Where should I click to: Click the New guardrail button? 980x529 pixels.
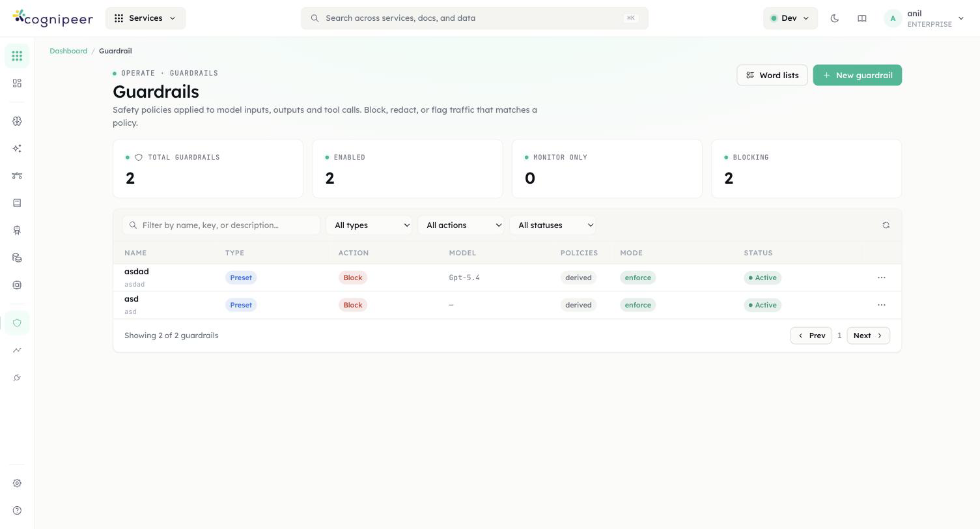tap(857, 75)
